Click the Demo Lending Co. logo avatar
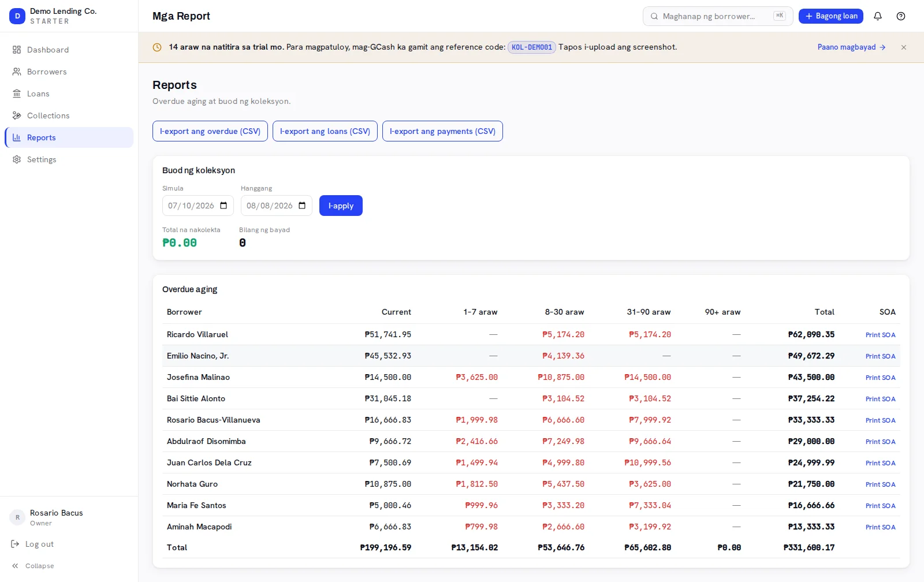This screenshot has height=582, width=924. click(x=17, y=16)
